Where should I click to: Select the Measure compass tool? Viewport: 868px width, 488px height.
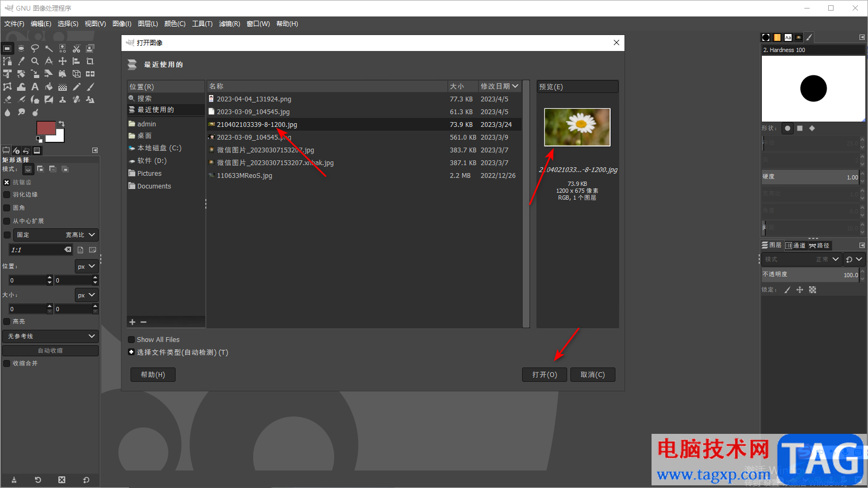pyautogui.click(x=49, y=61)
